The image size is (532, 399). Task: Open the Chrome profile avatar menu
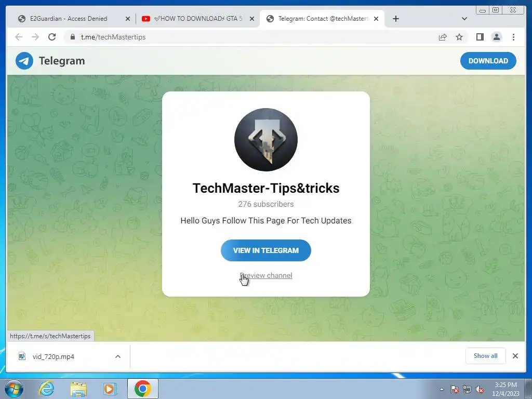coord(496,37)
